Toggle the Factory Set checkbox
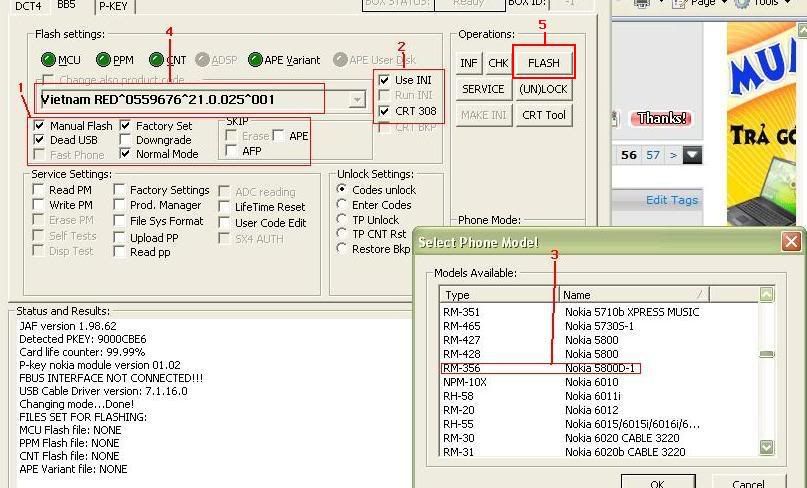This screenshot has width=807, height=488. [125, 126]
